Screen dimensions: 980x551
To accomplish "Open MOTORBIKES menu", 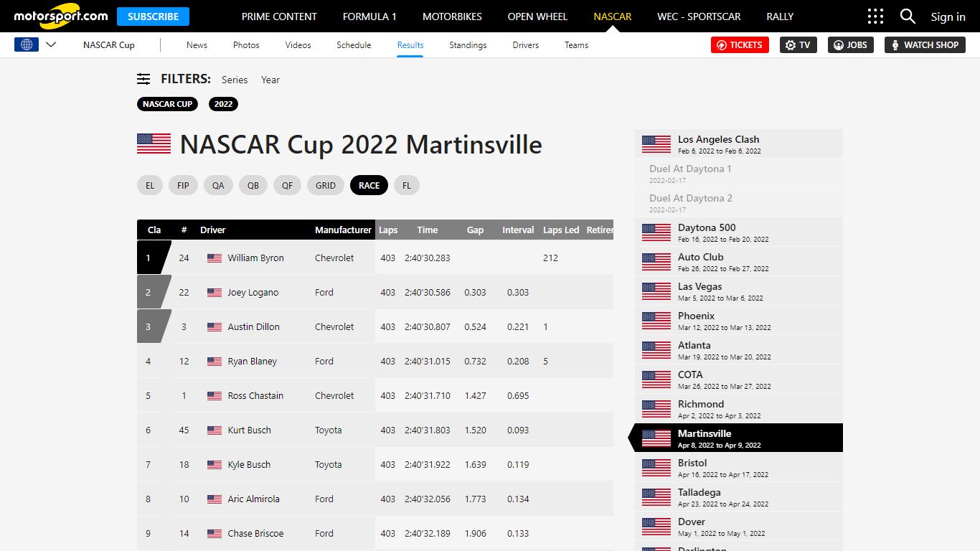I will tap(452, 17).
